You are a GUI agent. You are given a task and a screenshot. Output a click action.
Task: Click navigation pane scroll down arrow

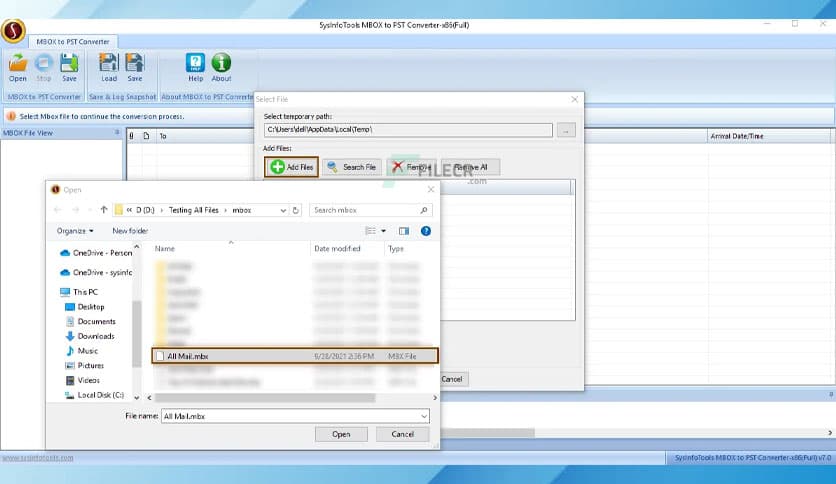(136, 398)
